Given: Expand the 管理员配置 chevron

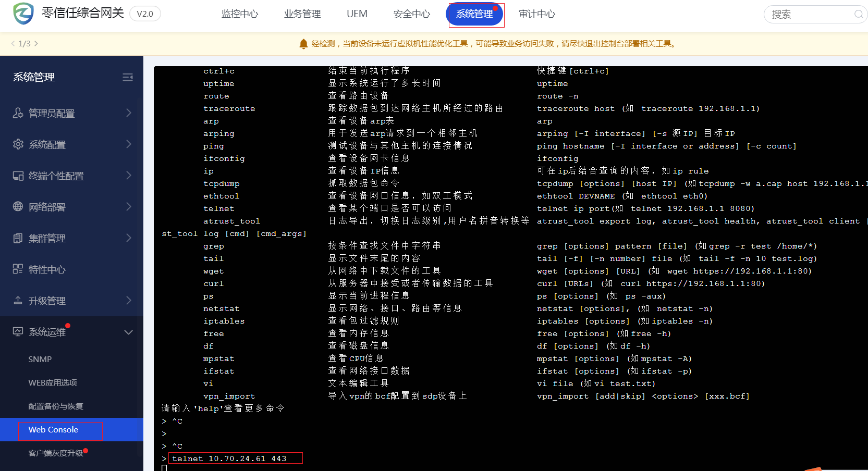Looking at the screenshot, I should 129,113.
